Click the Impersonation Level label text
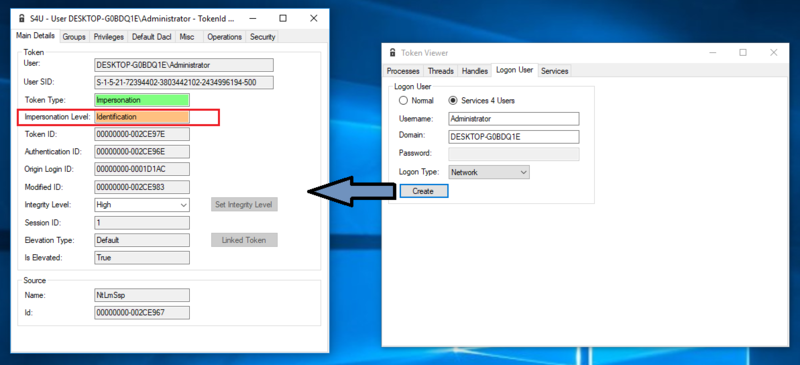800x365 pixels. click(58, 117)
